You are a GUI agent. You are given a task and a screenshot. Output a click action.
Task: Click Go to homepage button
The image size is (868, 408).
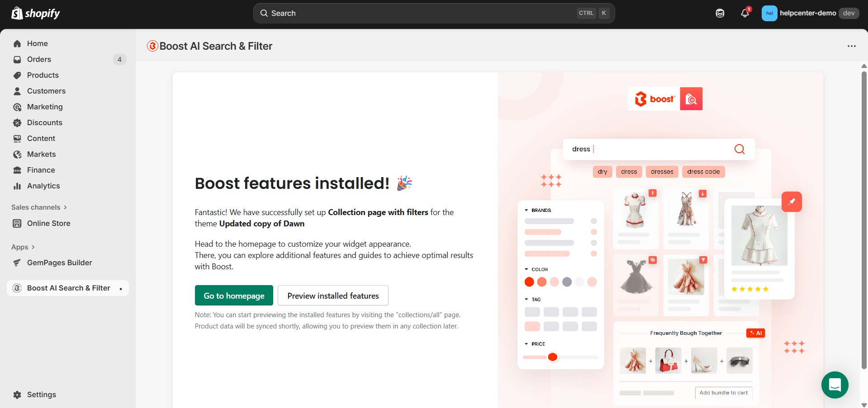pos(233,295)
